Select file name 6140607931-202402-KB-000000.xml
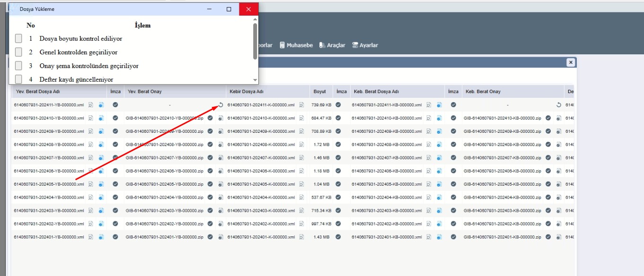 (388, 224)
